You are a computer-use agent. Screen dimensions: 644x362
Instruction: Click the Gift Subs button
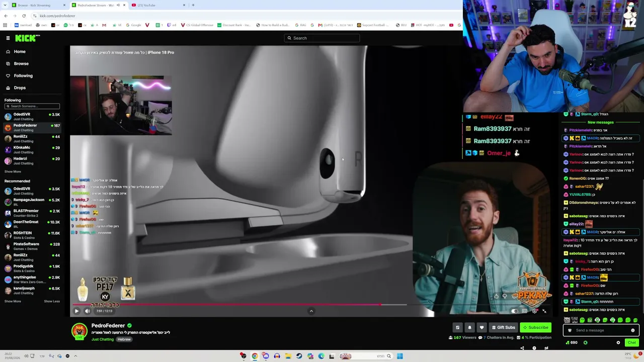(504, 327)
